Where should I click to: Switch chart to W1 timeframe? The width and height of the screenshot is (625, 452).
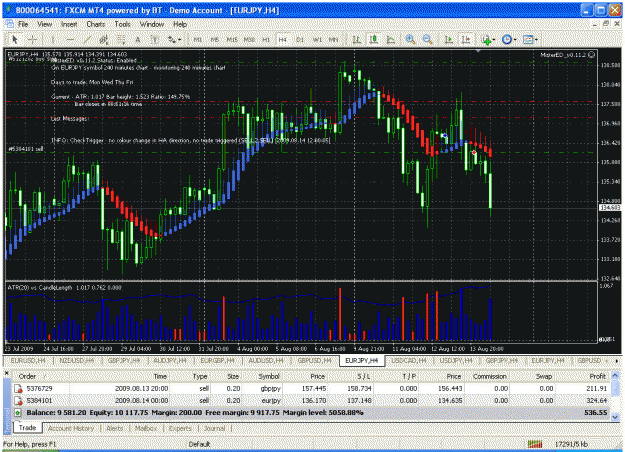pyautogui.click(x=317, y=39)
